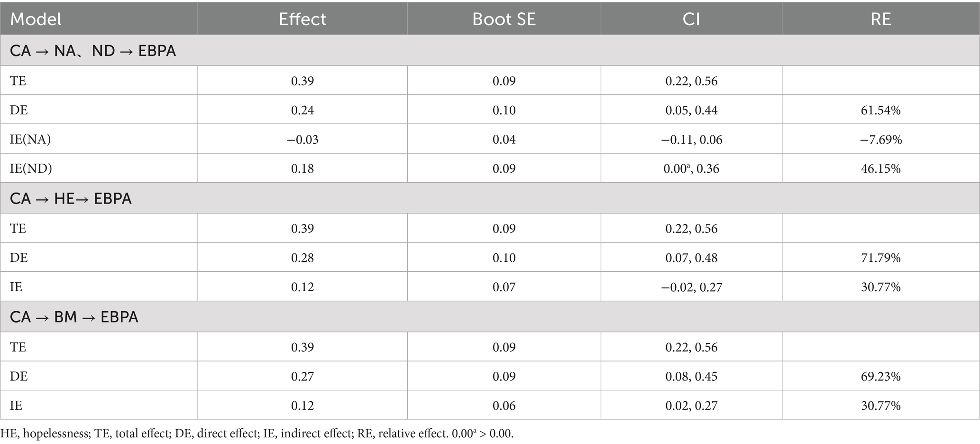This screenshot has height=444, width=980.
Task: Click the 0.00ª, 0.36 confidence interval cell
Action: click(691, 169)
